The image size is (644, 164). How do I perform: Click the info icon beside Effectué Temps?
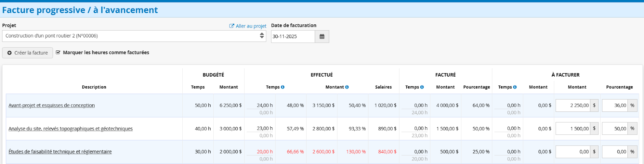click(283, 87)
